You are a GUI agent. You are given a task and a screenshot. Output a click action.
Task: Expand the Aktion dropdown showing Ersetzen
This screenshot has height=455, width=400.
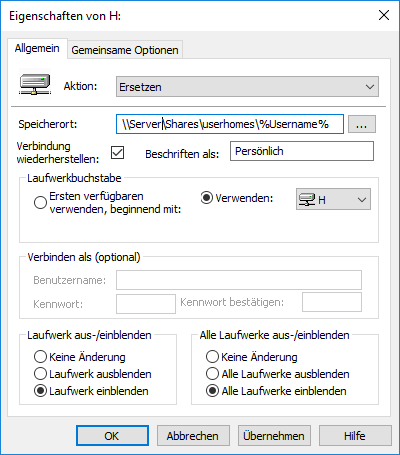tap(247, 87)
